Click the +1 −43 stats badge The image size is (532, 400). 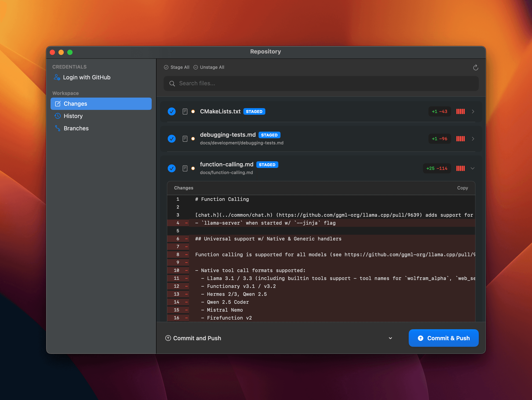coord(439,112)
